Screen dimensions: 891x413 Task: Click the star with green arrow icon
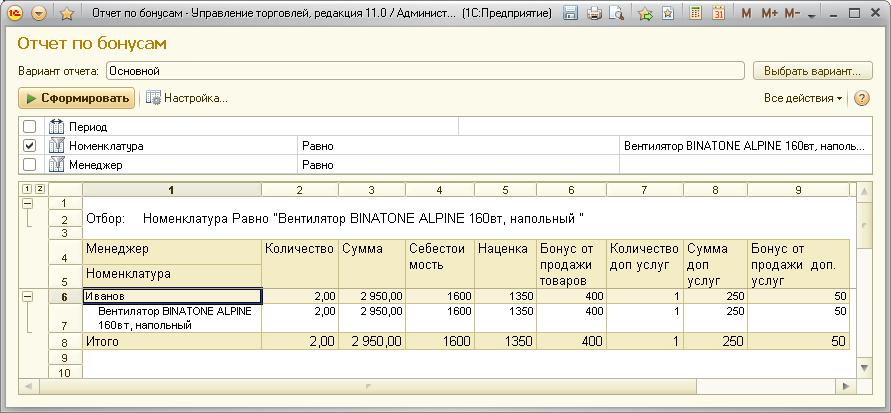pyautogui.click(x=646, y=14)
